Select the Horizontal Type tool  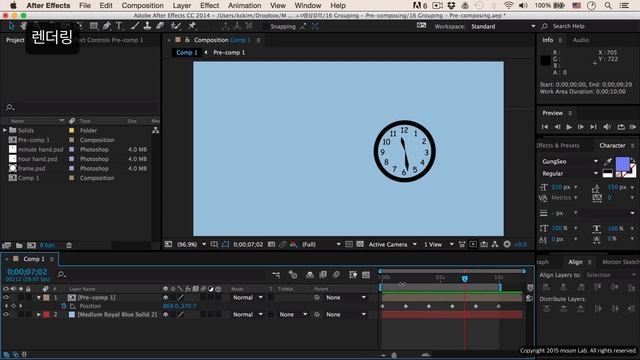click(x=119, y=26)
